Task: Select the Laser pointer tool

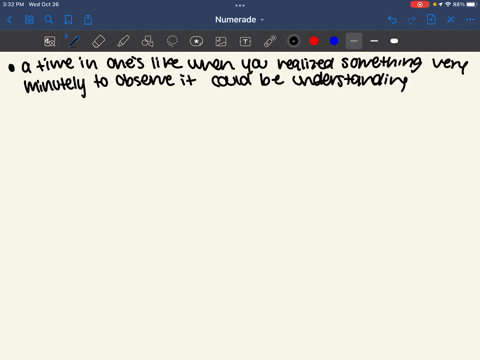Action: [x=270, y=41]
